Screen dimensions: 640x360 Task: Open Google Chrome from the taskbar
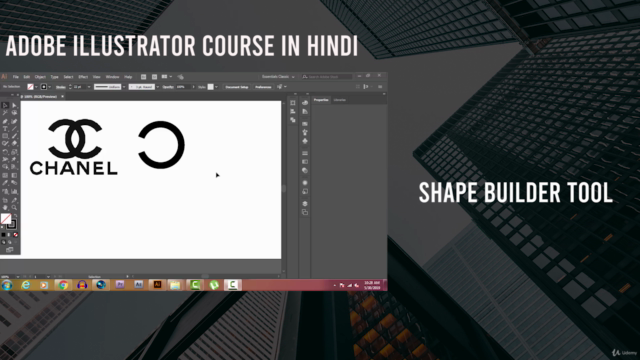(x=63, y=285)
